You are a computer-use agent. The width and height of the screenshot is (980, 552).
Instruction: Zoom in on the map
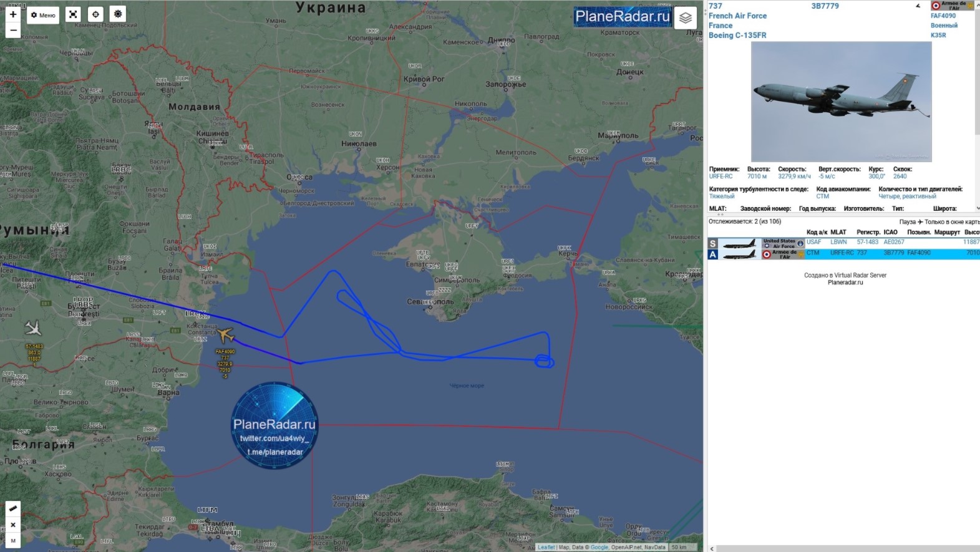13,15
